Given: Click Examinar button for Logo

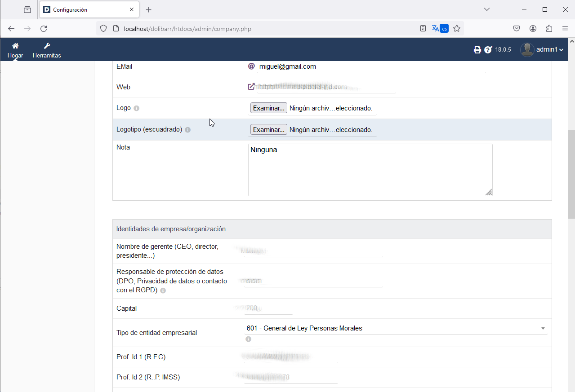Looking at the screenshot, I should coord(268,108).
